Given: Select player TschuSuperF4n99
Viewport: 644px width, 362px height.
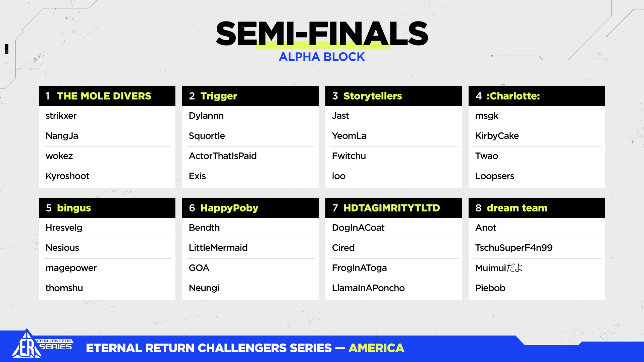Looking at the screenshot, I should point(514,248).
